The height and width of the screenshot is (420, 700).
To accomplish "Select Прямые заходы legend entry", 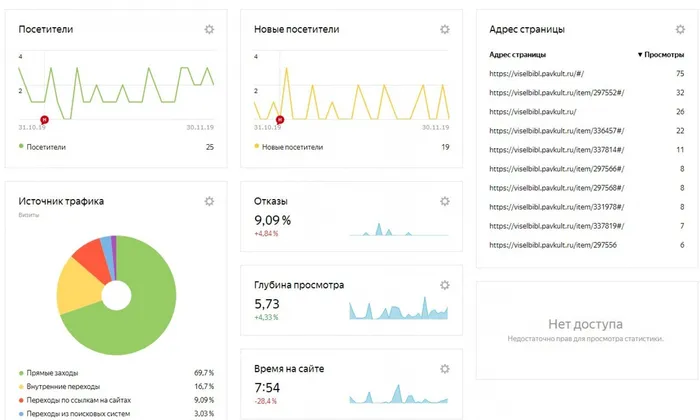I will (48, 373).
